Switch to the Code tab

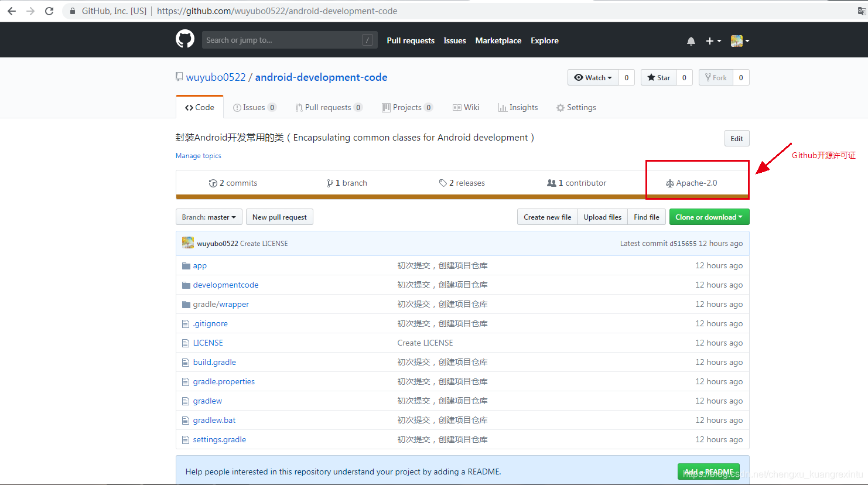[199, 107]
